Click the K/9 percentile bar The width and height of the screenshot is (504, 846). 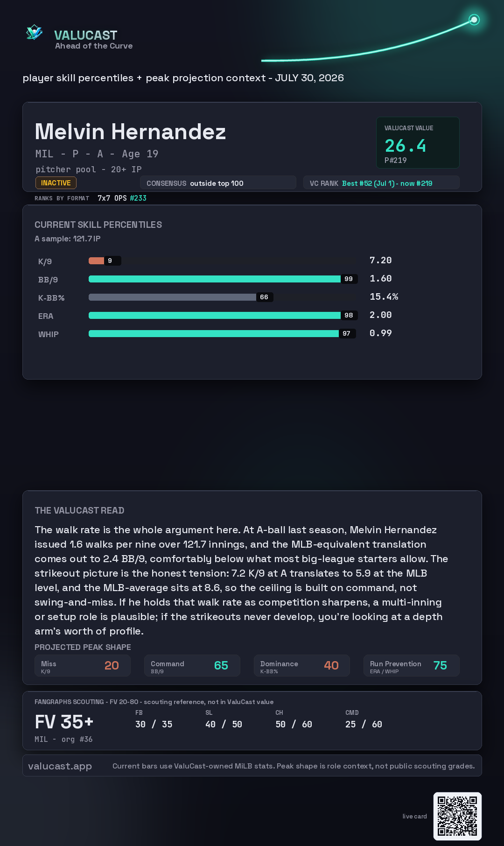pyautogui.click(x=105, y=261)
